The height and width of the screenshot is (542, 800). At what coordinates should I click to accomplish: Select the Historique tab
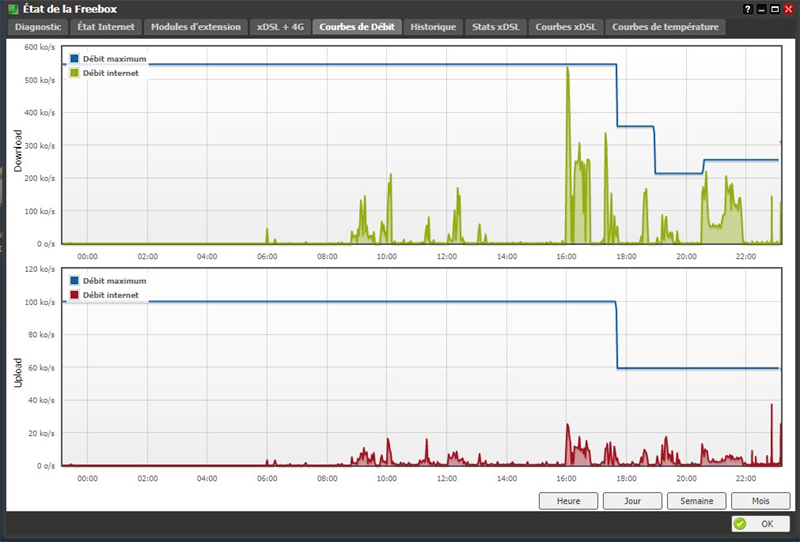click(435, 27)
